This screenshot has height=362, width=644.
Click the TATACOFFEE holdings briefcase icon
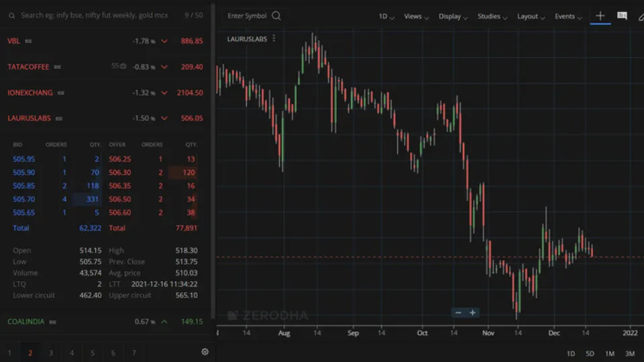pos(123,66)
